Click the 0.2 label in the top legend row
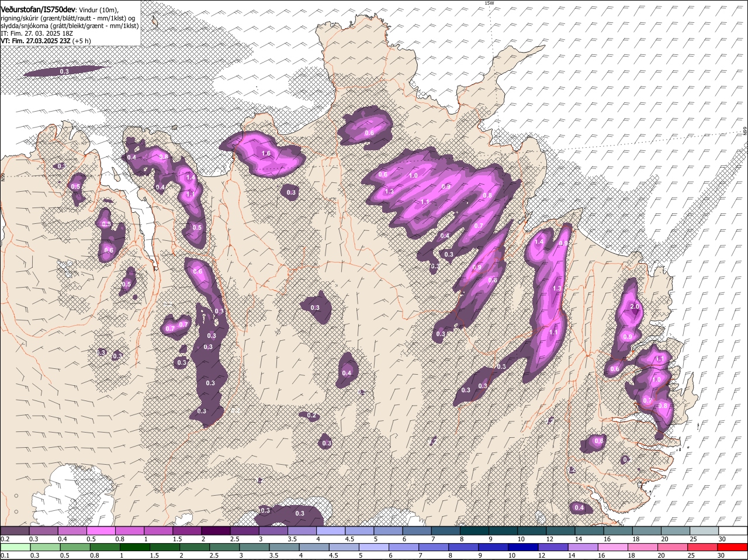Image resolution: width=748 pixels, height=560 pixels. [x=5, y=538]
